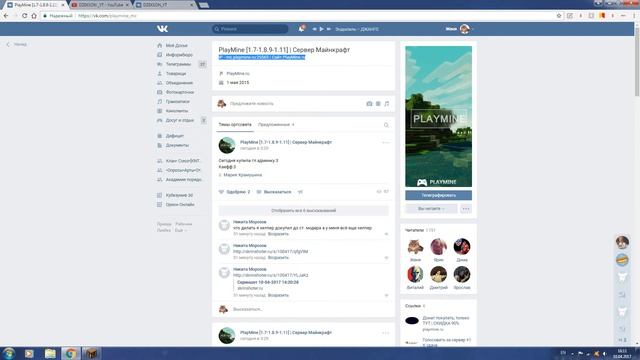Click the blue message button under cover
Viewport: 640px width, 360px height.
(x=438, y=196)
